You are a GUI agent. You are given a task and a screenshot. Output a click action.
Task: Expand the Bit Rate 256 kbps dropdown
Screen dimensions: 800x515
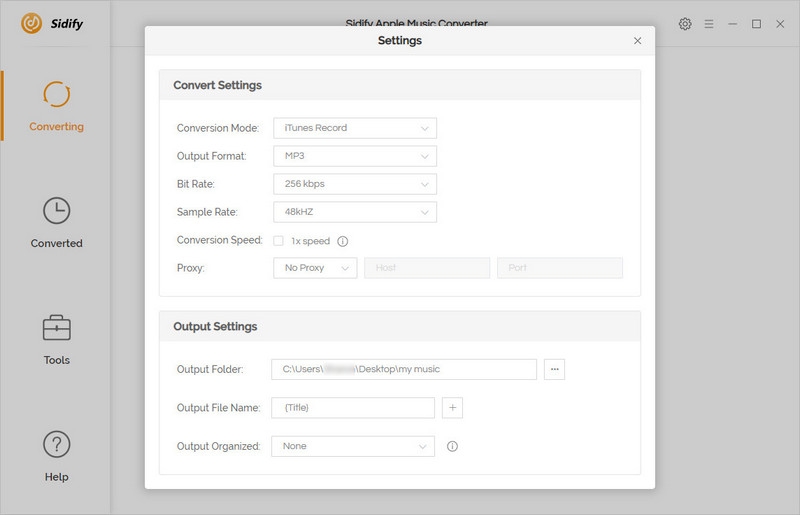click(354, 184)
